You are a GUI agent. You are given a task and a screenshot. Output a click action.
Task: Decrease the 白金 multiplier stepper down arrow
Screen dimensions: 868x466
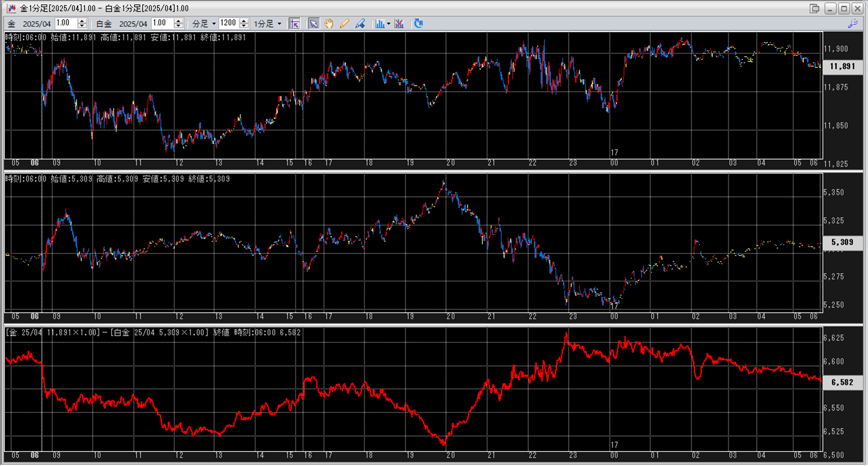tap(178, 26)
